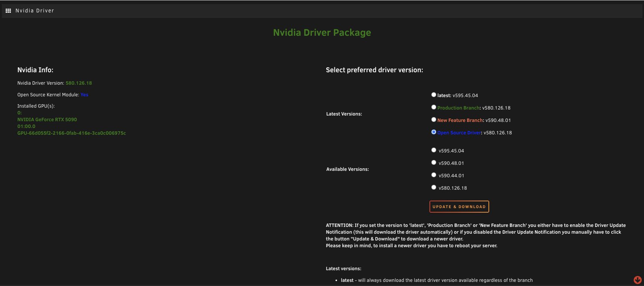
Task: Click the NVIDIA GeForce RTX 5090 entry
Action: tap(47, 120)
